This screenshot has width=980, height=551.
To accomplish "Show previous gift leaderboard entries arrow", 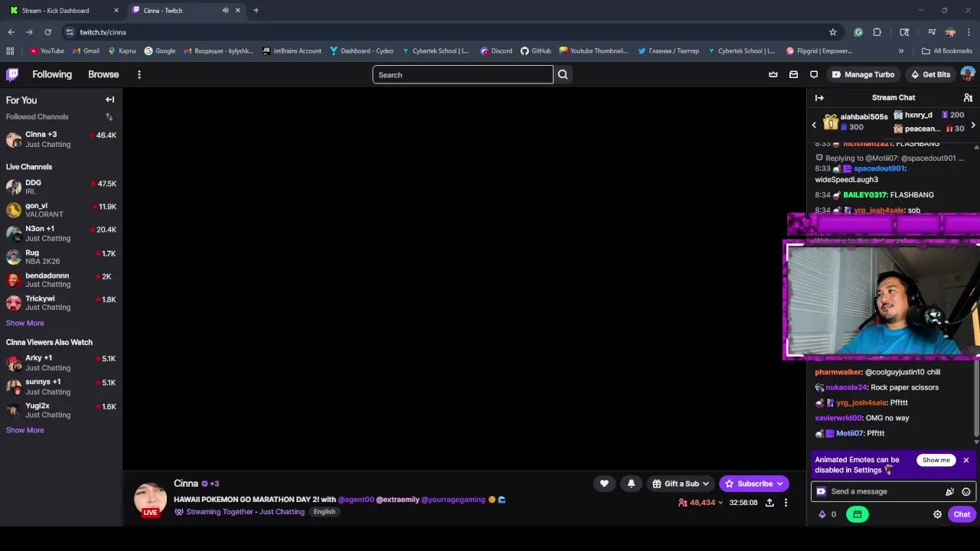I will point(814,125).
